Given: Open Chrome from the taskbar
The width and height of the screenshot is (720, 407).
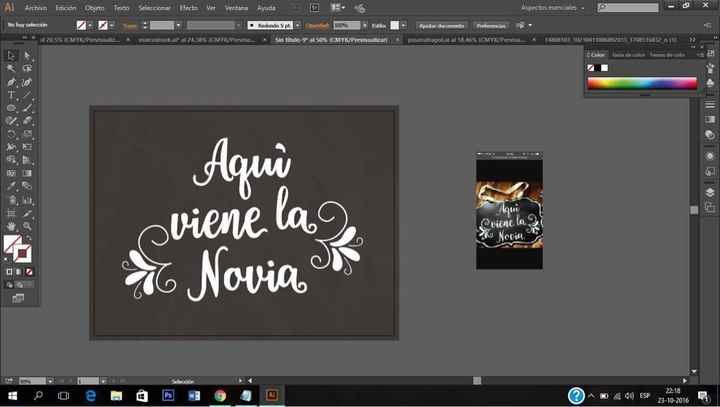Looking at the screenshot, I should click(x=220, y=396).
